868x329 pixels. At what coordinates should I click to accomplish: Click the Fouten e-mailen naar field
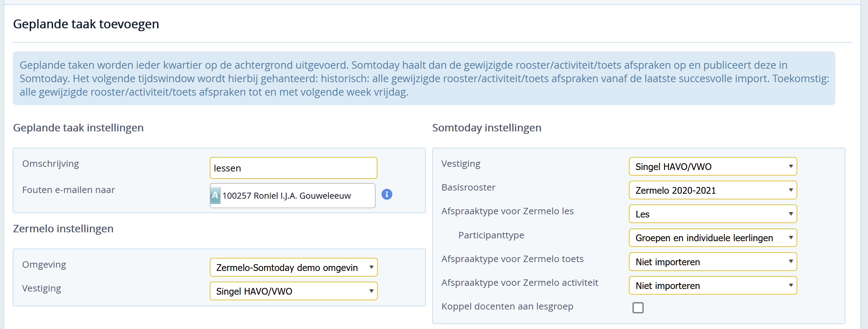coord(293,195)
